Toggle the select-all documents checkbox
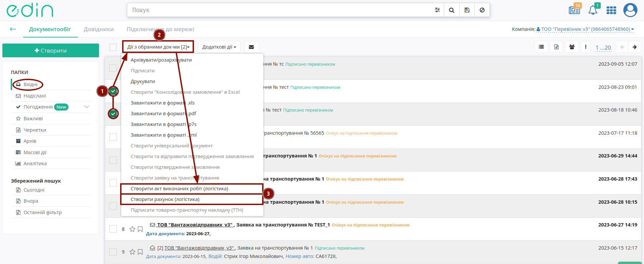 point(113,47)
